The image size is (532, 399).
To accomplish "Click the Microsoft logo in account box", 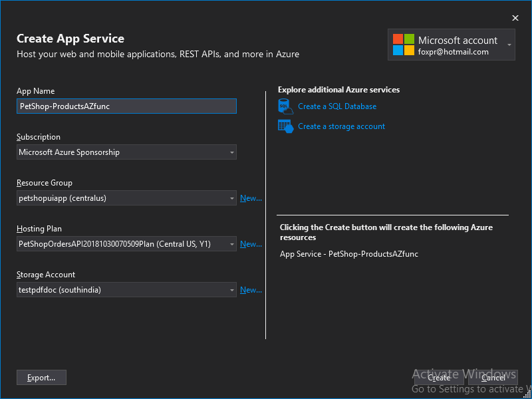I will point(404,45).
